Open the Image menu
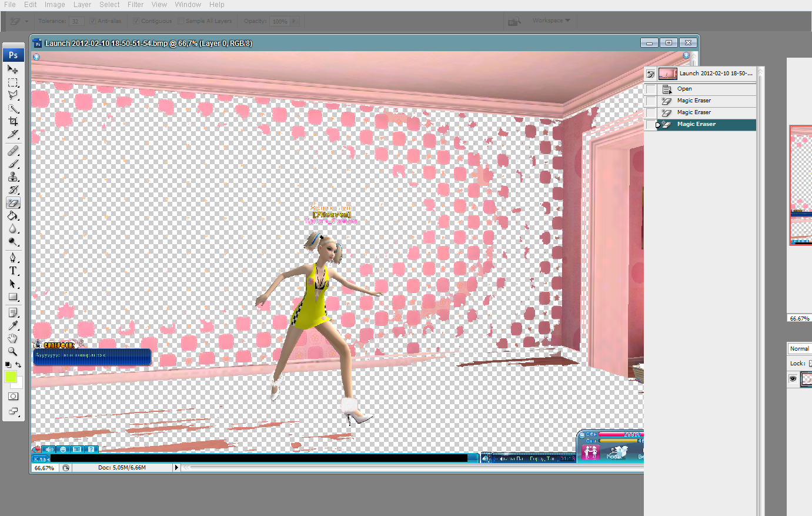The width and height of the screenshot is (812, 516). pyautogui.click(x=55, y=5)
